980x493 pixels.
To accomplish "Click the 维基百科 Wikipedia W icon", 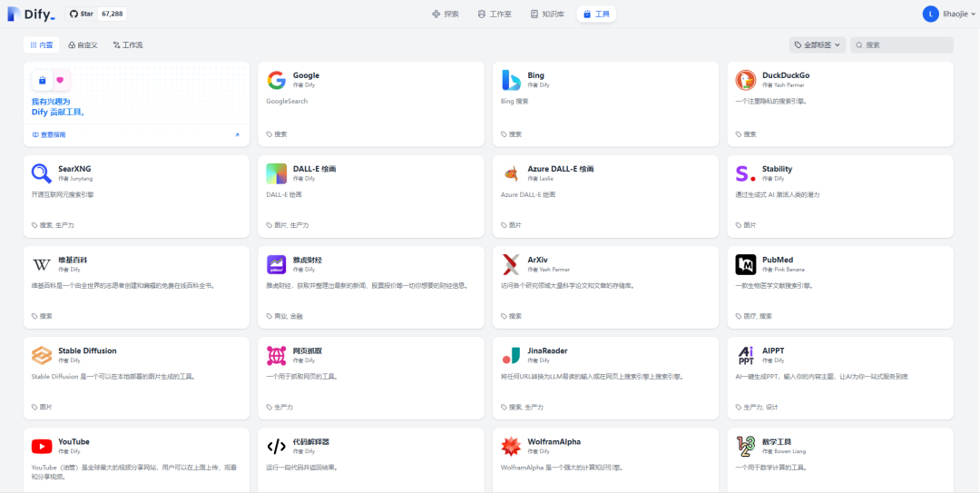I will 41,264.
